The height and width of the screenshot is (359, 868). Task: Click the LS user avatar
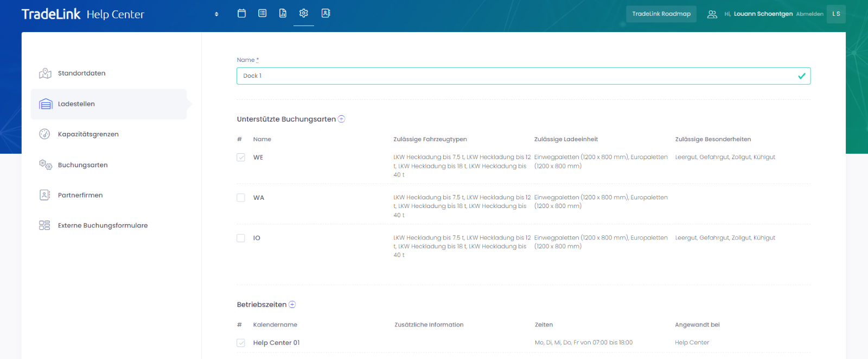[836, 14]
